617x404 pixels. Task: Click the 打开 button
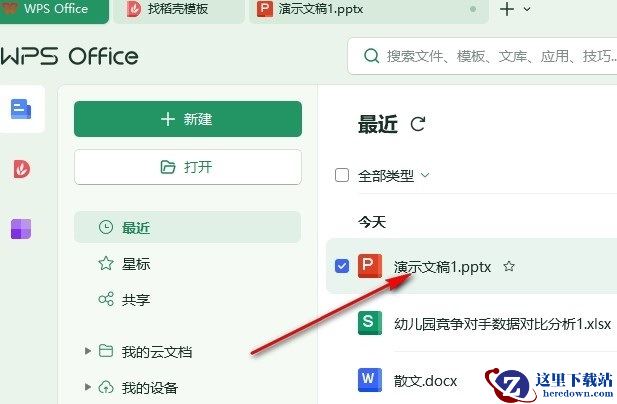click(x=188, y=167)
